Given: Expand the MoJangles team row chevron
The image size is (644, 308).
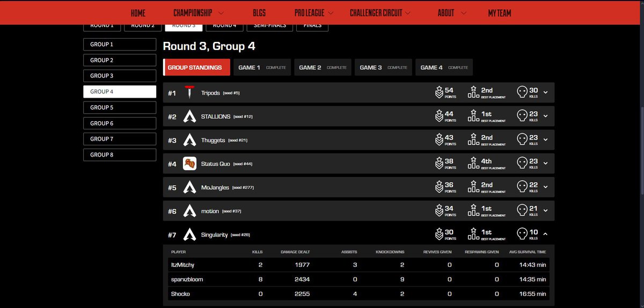Looking at the screenshot, I should pos(546,187).
